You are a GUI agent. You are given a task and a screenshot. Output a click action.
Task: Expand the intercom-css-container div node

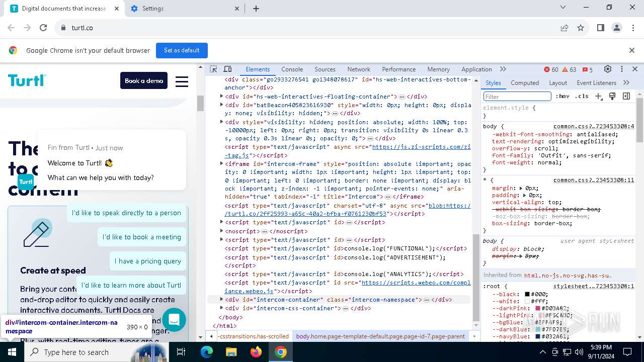[222, 308]
